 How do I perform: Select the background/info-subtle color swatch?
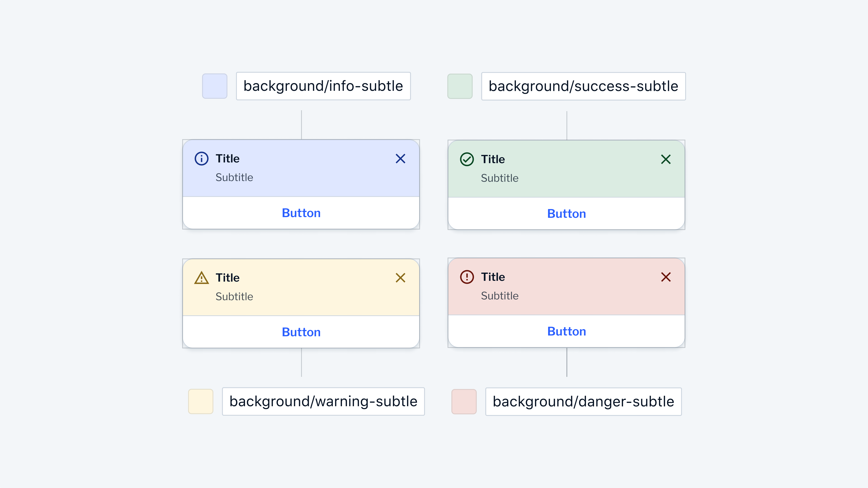[215, 86]
